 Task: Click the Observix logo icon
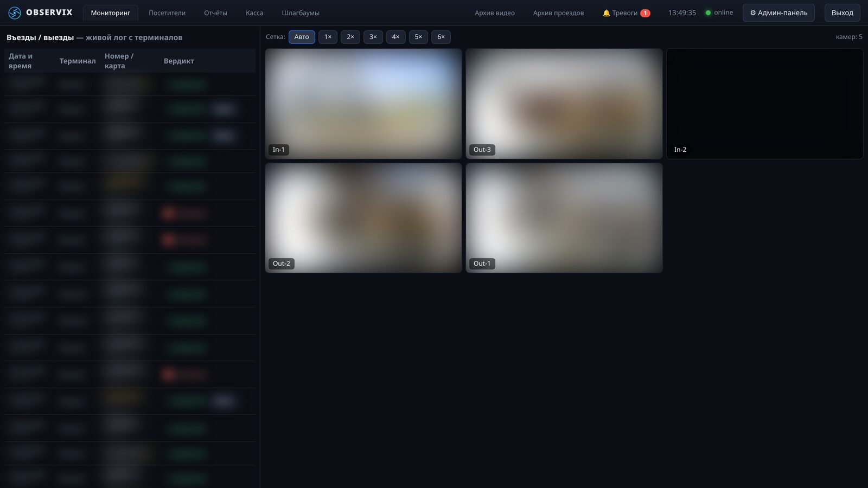click(x=15, y=12)
